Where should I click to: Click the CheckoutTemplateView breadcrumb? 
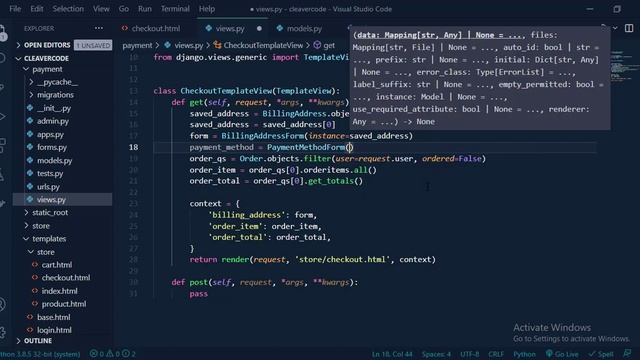pos(263,45)
